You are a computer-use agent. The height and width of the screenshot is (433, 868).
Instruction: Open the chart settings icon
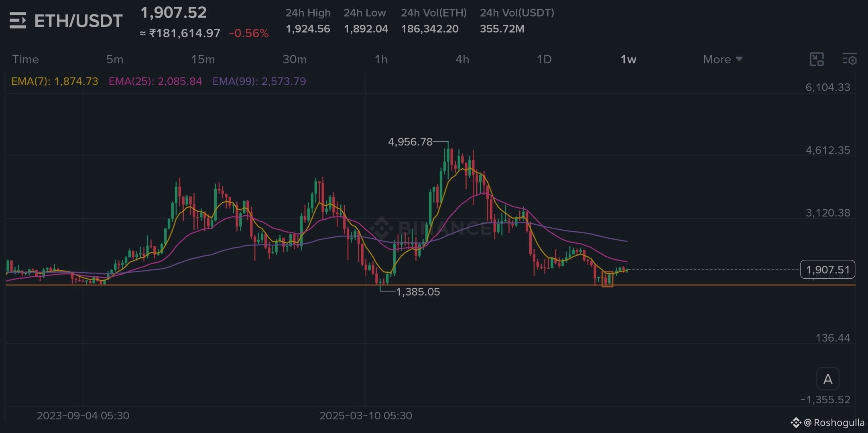(849, 59)
